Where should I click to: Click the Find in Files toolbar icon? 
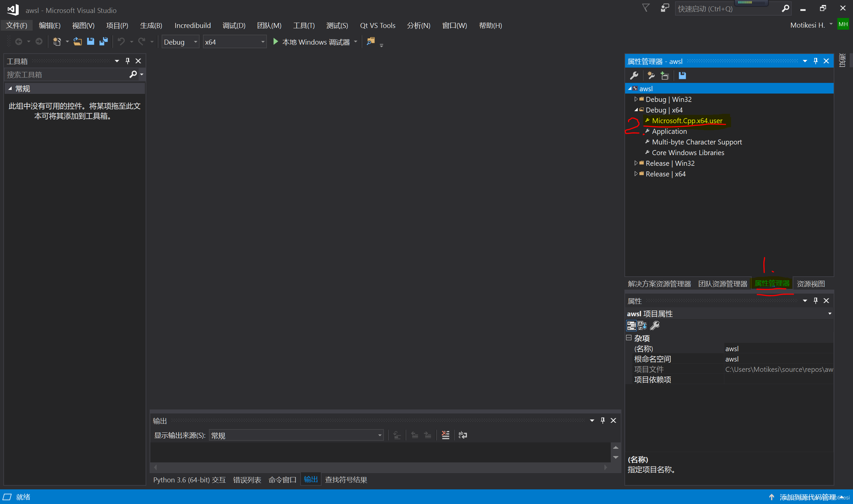(x=371, y=41)
